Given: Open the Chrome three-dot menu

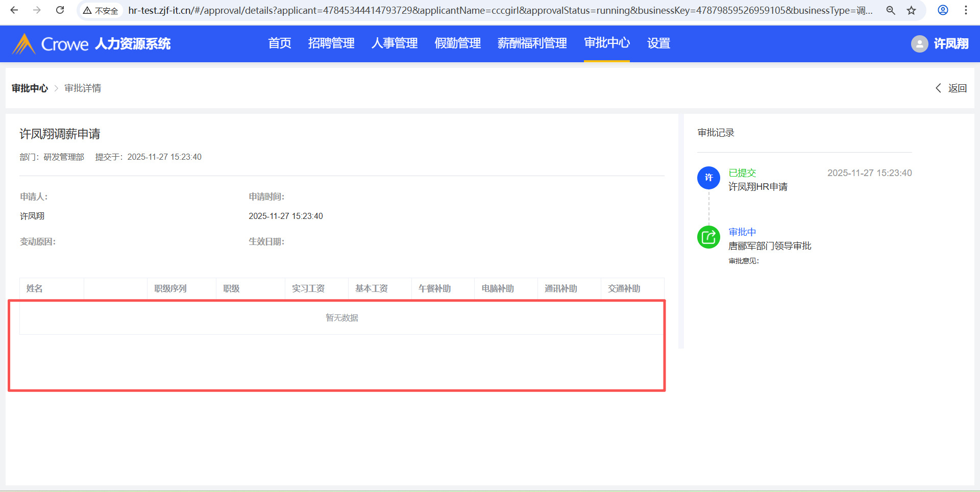Looking at the screenshot, I should pos(966,10).
